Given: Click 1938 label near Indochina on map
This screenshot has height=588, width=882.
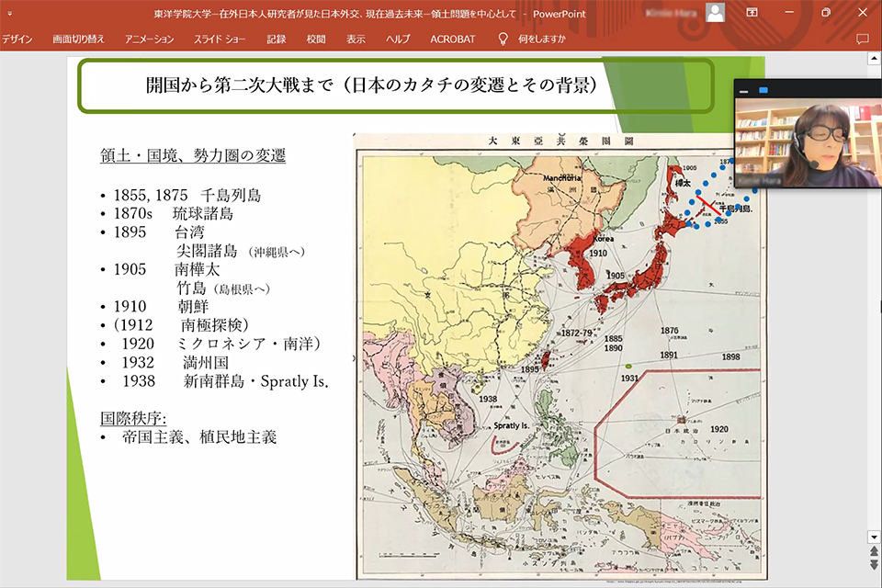Looking at the screenshot, I should (488, 399).
